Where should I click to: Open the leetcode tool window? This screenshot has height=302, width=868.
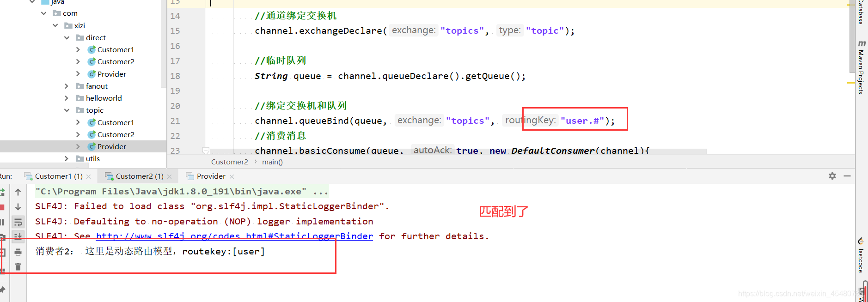coord(861,255)
